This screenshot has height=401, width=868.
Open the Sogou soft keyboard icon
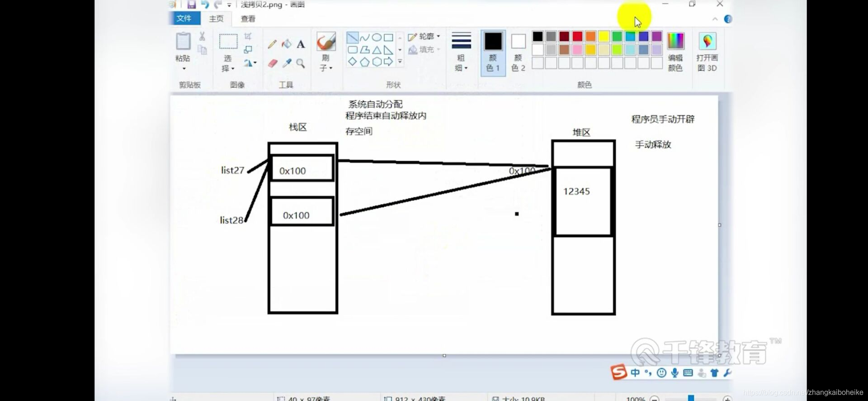(x=688, y=373)
